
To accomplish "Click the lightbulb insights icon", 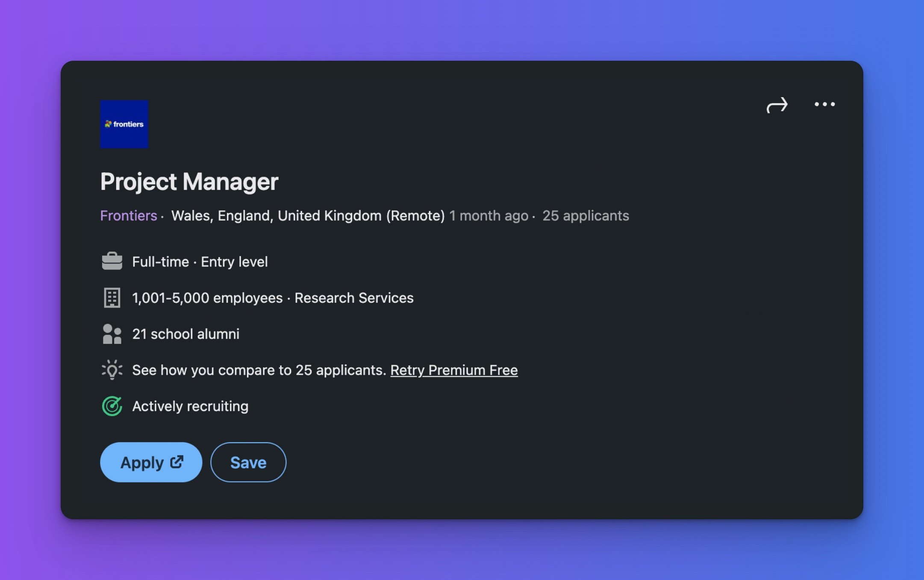I will pos(112,370).
